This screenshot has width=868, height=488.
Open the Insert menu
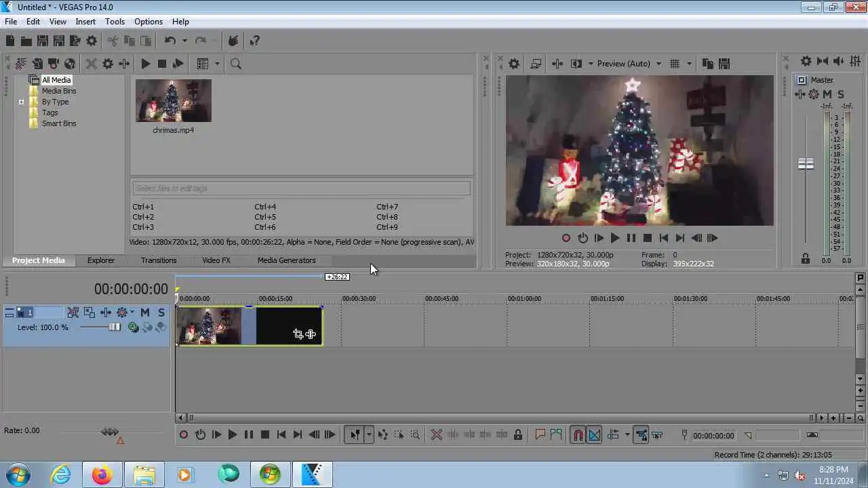[85, 22]
